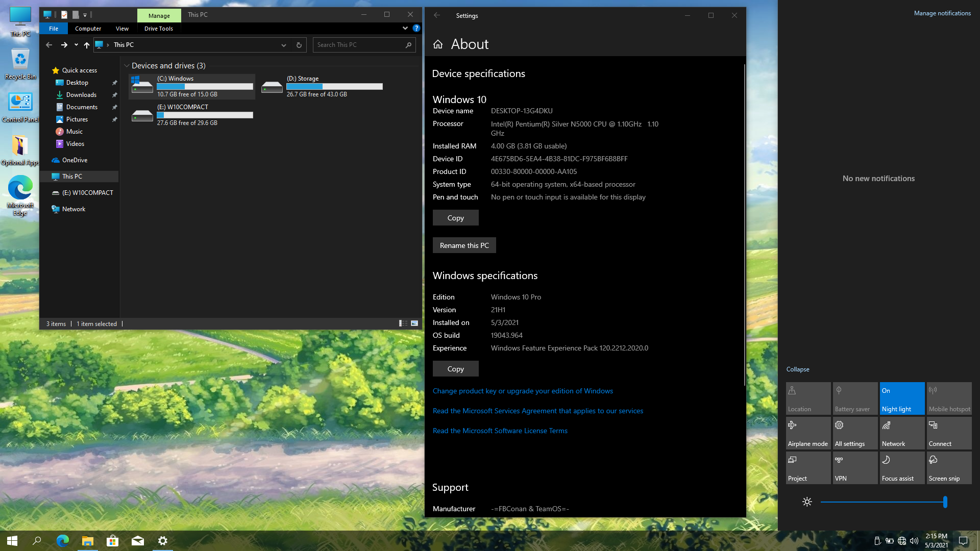
Task: Go back in the Settings window
Action: (437, 15)
